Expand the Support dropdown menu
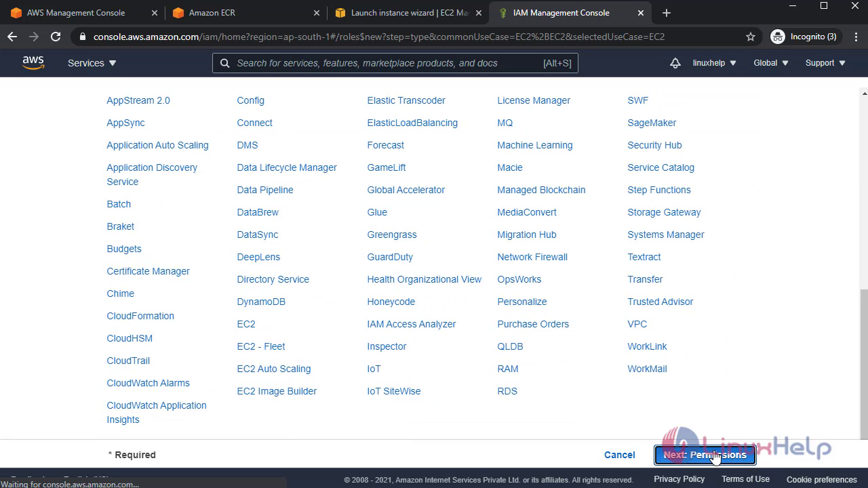The height and width of the screenshot is (488, 868). click(825, 63)
